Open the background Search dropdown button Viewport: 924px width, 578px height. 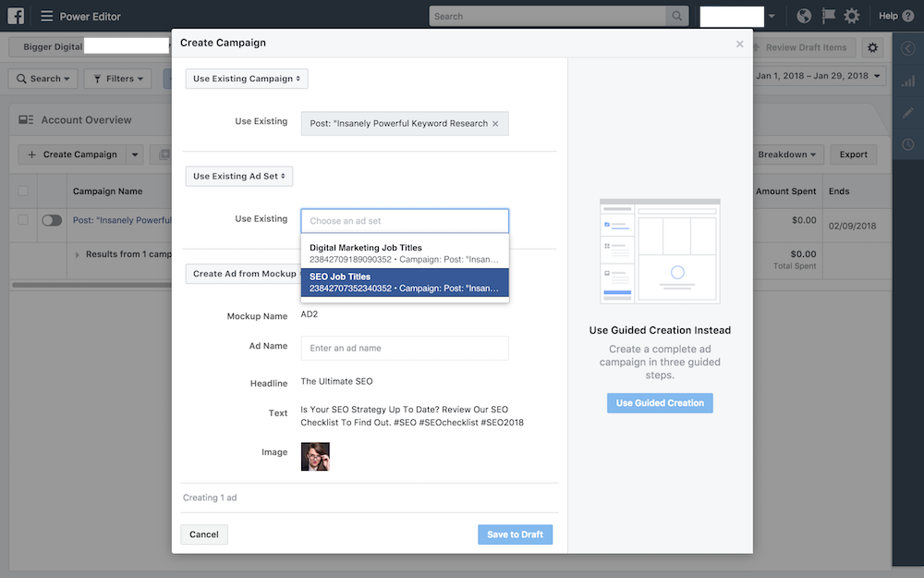click(x=43, y=79)
